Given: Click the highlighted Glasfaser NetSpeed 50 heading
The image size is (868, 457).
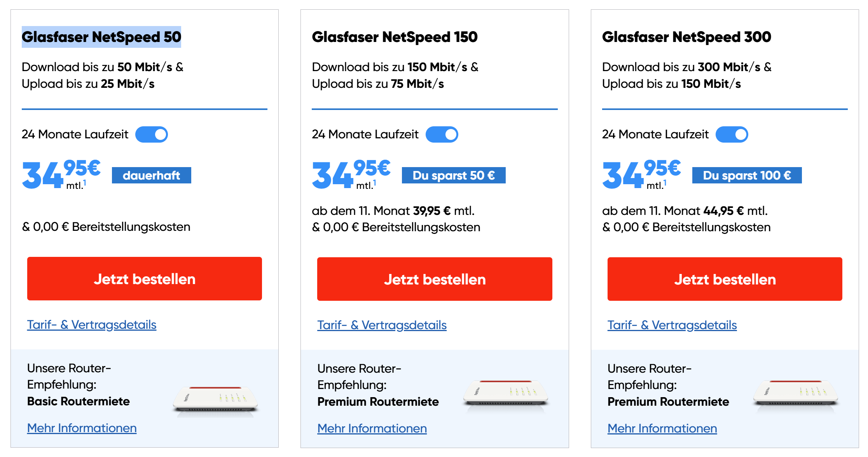Looking at the screenshot, I should click(101, 37).
